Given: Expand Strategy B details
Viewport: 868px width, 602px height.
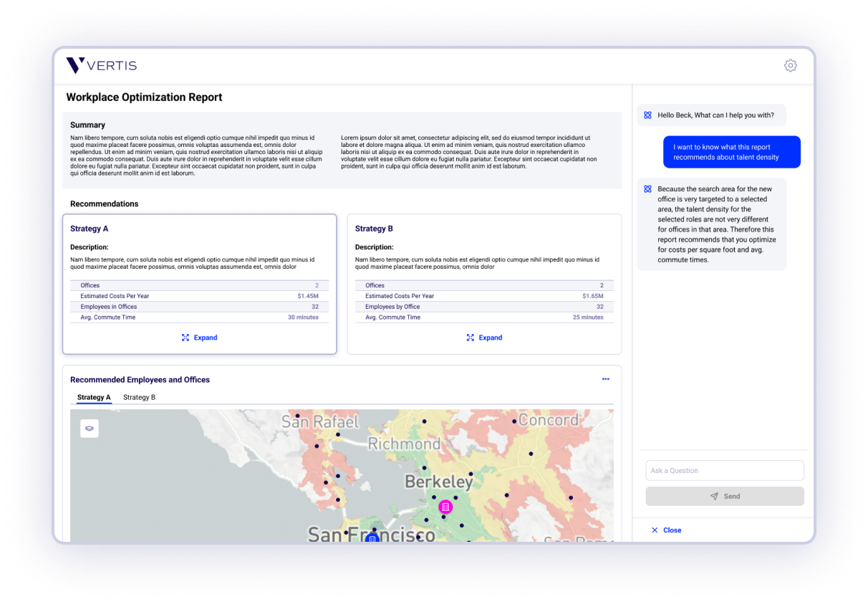Looking at the screenshot, I should 484,338.
